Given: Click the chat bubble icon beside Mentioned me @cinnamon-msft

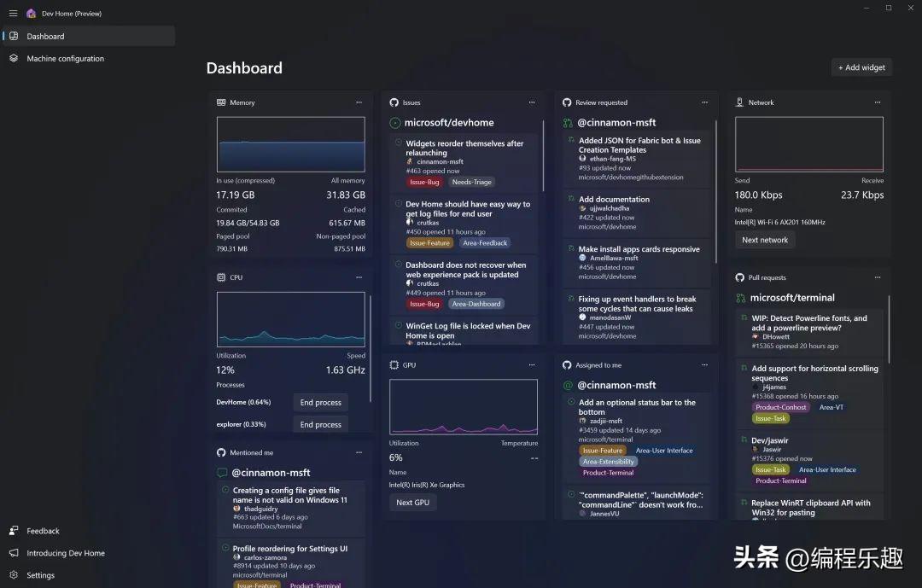Looking at the screenshot, I should pyautogui.click(x=222, y=473).
